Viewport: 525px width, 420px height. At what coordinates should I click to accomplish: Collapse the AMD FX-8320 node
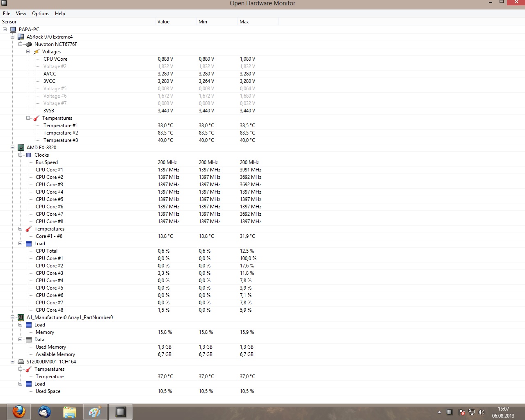click(x=13, y=148)
